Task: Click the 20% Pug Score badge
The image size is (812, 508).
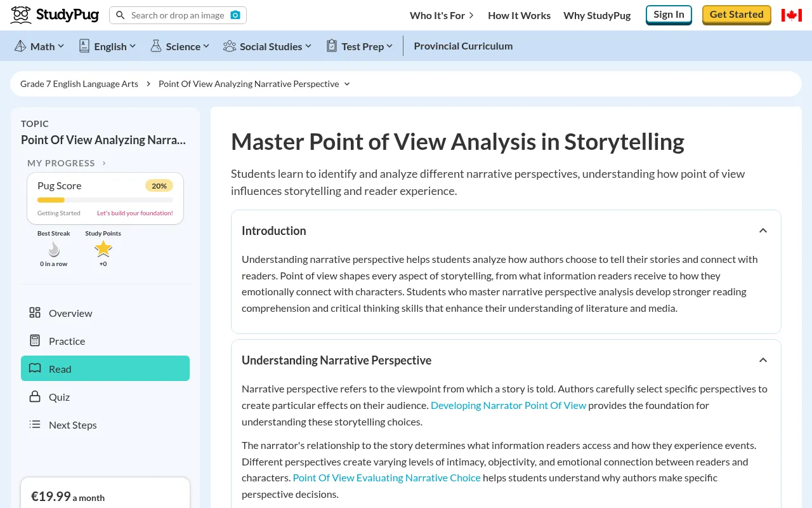Action: 159,185
